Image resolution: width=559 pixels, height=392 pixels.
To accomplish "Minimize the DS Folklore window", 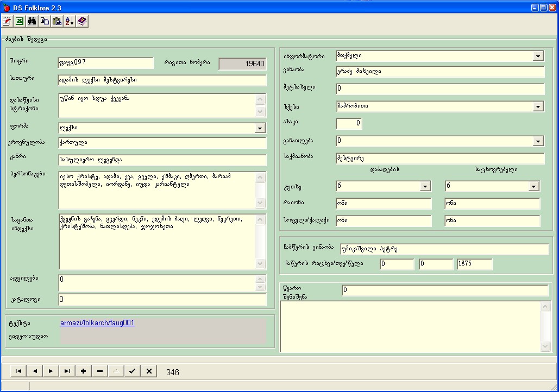I will (x=535, y=8).
